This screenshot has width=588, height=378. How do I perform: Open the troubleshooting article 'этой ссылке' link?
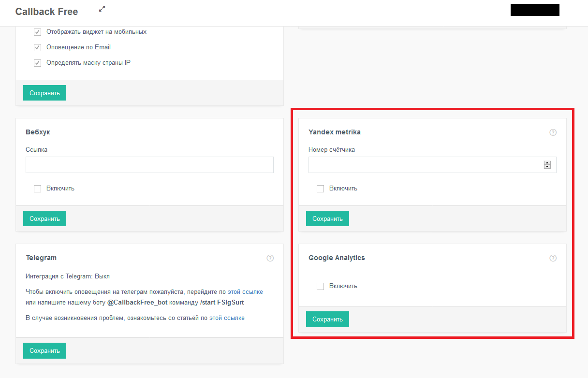click(227, 318)
